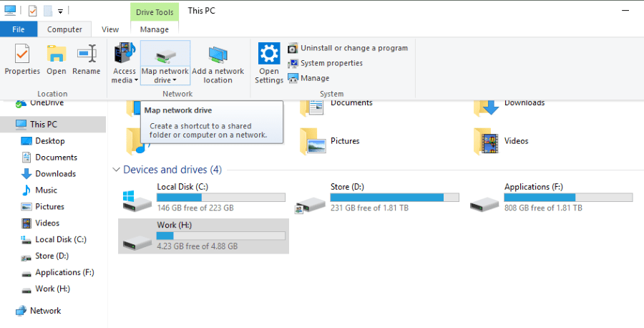
Task: Open Customize Quick Access Toolbar dropdown
Action: (x=60, y=11)
